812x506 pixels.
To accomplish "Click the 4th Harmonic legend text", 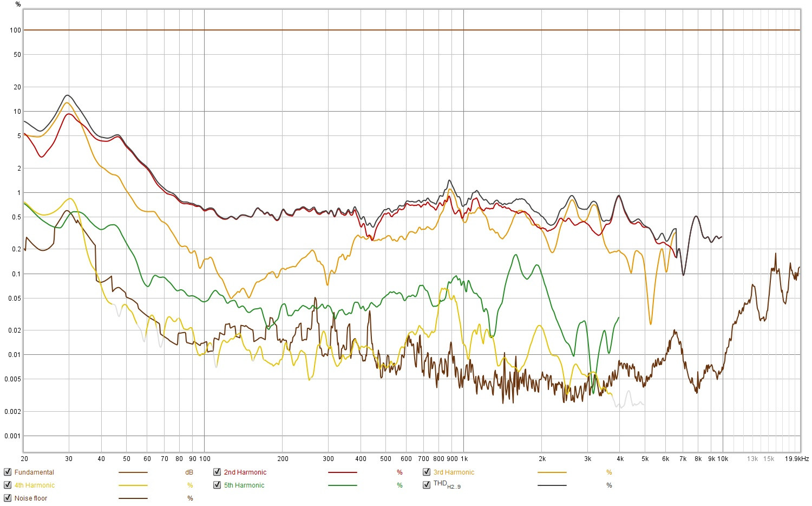I will [x=35, y=485].
